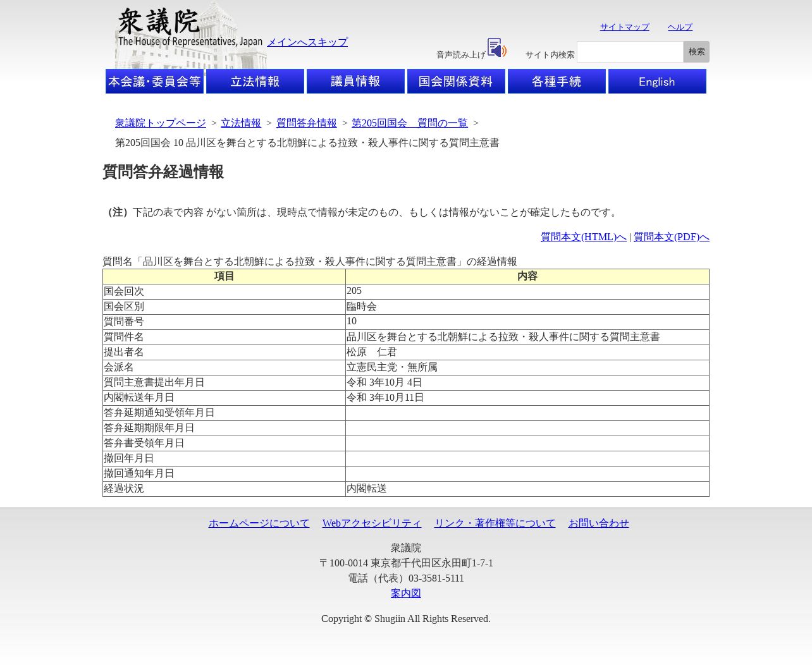This screenshot has height=665, width=812.
Task: Select the 国会回次 row label
Action: (x=225, y=291)
